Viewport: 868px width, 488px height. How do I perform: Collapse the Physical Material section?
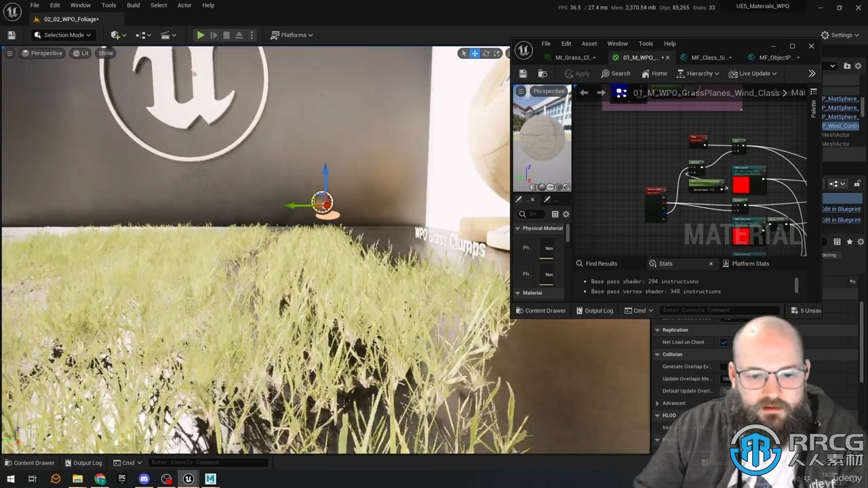[517, 228]
